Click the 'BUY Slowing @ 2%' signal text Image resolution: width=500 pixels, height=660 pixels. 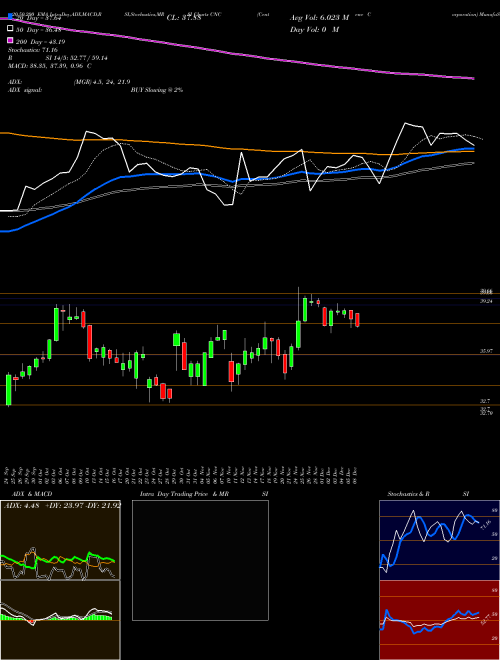157,90
